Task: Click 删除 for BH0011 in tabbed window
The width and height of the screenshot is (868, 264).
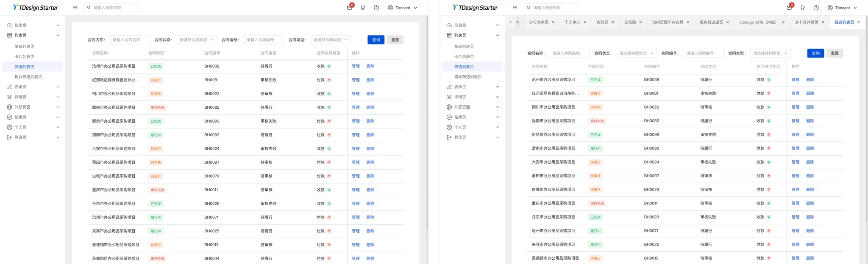Action: pos(810,203)
